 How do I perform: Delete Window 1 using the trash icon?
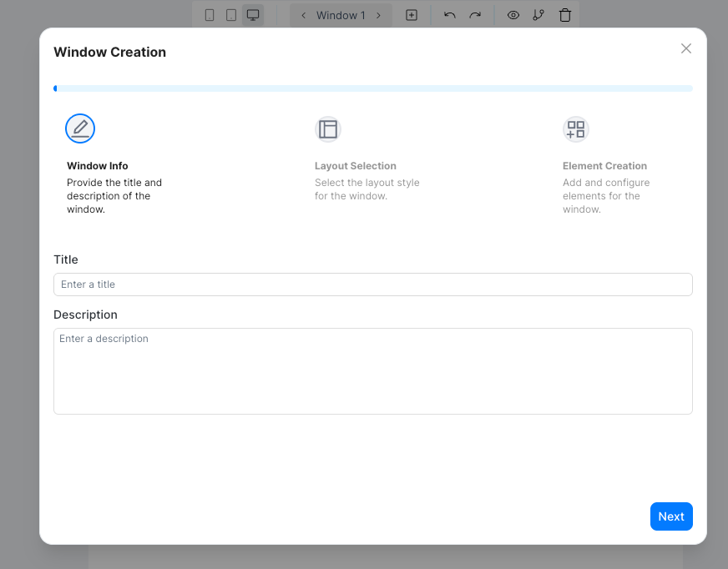pyautogui.click(x=565, y=14)
